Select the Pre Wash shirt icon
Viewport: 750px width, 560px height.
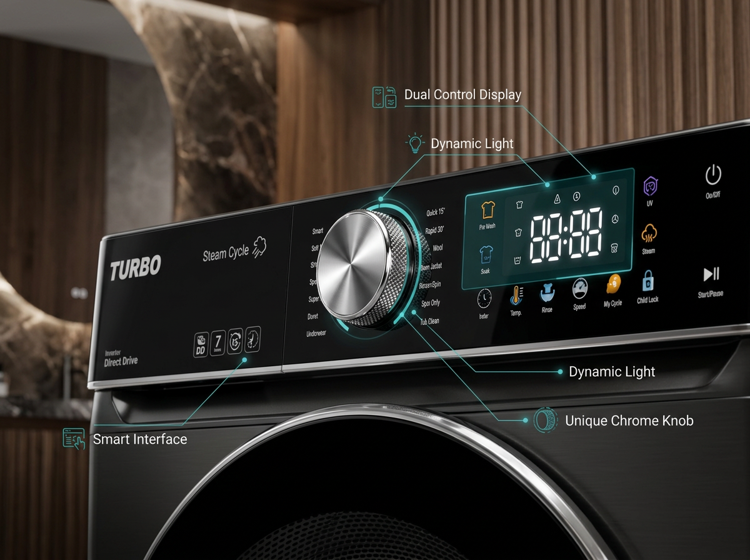[487, 210]
